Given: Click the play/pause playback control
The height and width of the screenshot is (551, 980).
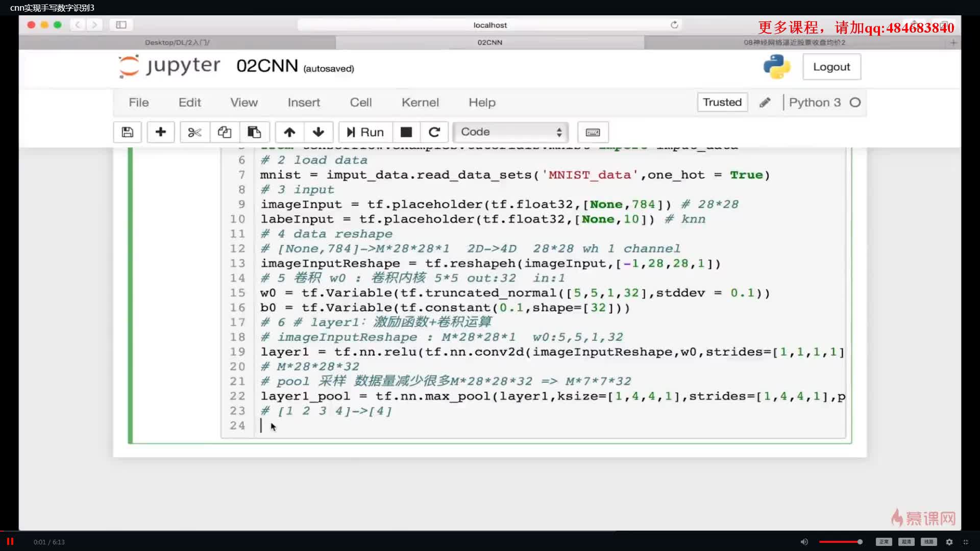Looking at the screenshot, I should pos(10,542).
